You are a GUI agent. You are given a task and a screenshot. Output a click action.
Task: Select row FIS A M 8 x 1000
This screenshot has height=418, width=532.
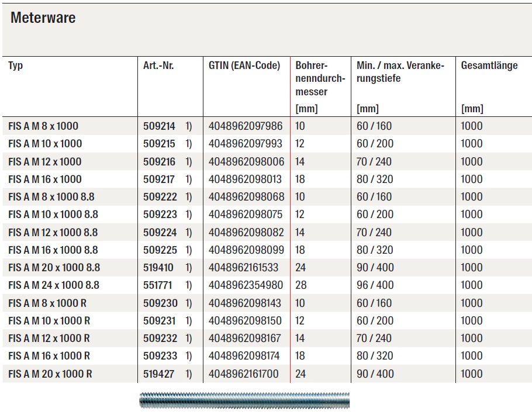tap(267, 126)
